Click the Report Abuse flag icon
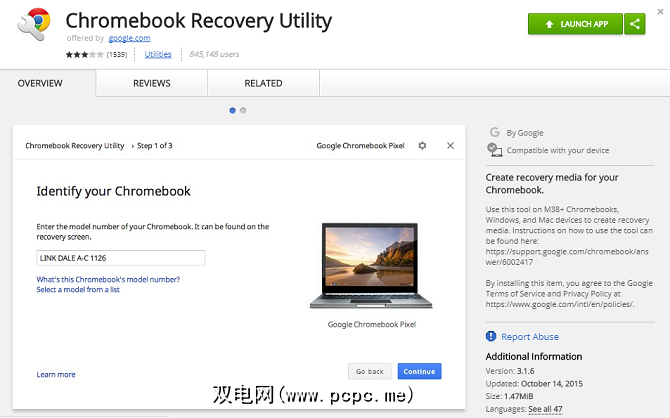This screenshot has width=670, height=418. (491, 337)
